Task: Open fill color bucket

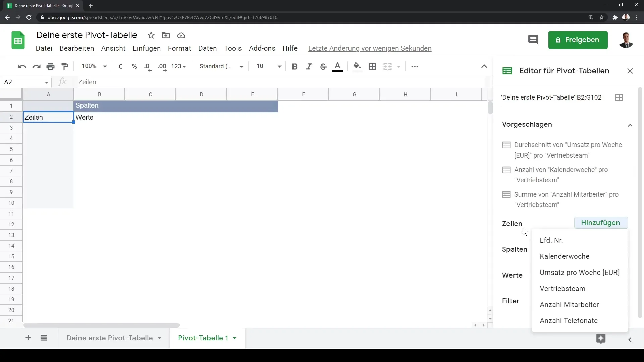Action: coord(357,66)
